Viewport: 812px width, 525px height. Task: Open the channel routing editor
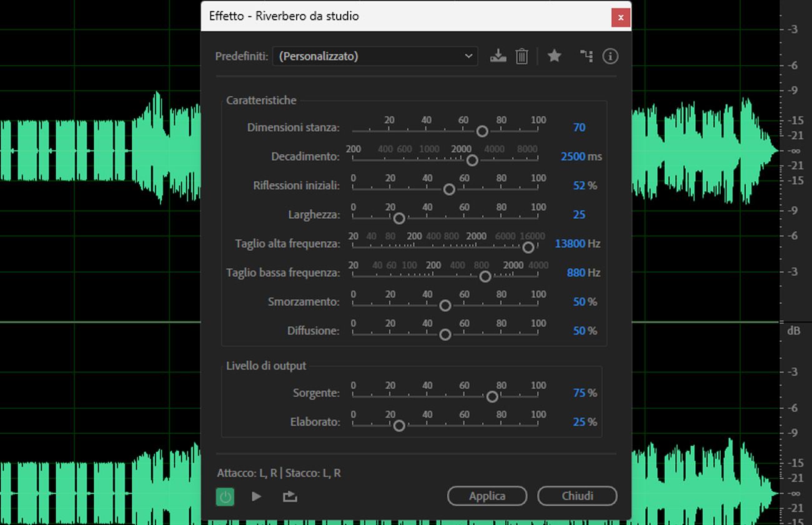click(586, 56)
